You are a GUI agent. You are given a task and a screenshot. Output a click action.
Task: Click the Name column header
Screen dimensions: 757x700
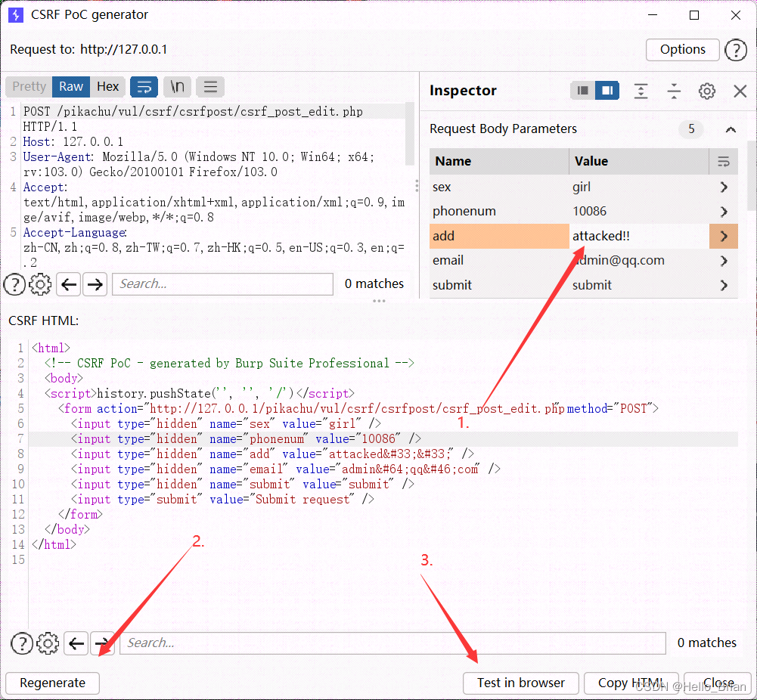[x=499, y=162]
